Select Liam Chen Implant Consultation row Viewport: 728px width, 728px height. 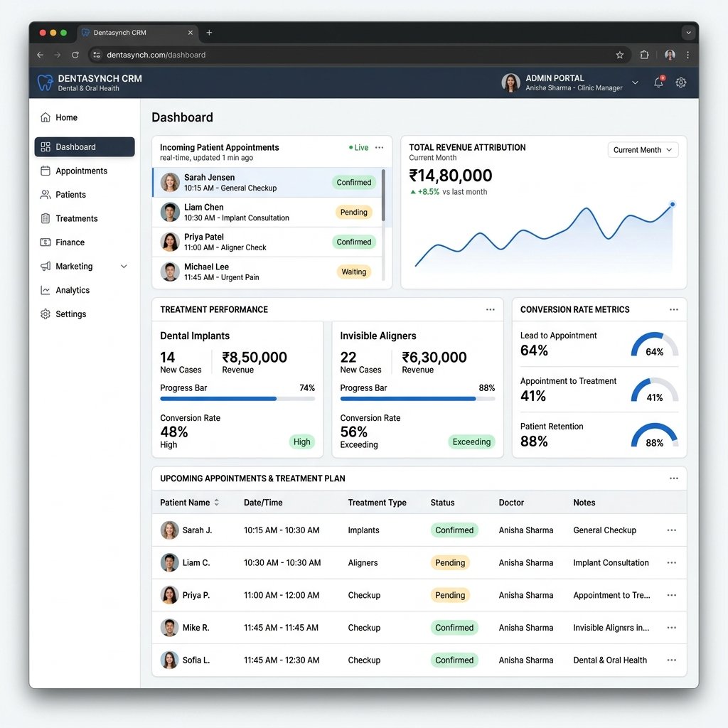coord(267,212)
